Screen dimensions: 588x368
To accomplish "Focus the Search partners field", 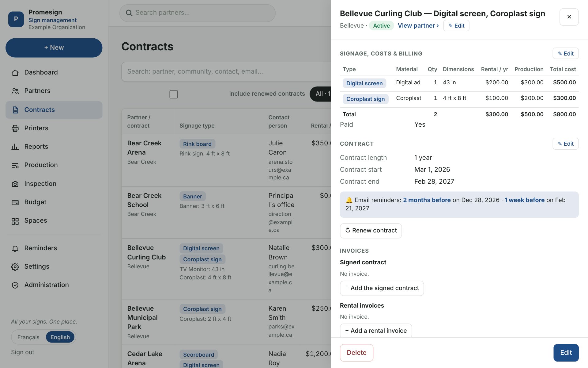I will pyautogui.click(x=198, y=13).
